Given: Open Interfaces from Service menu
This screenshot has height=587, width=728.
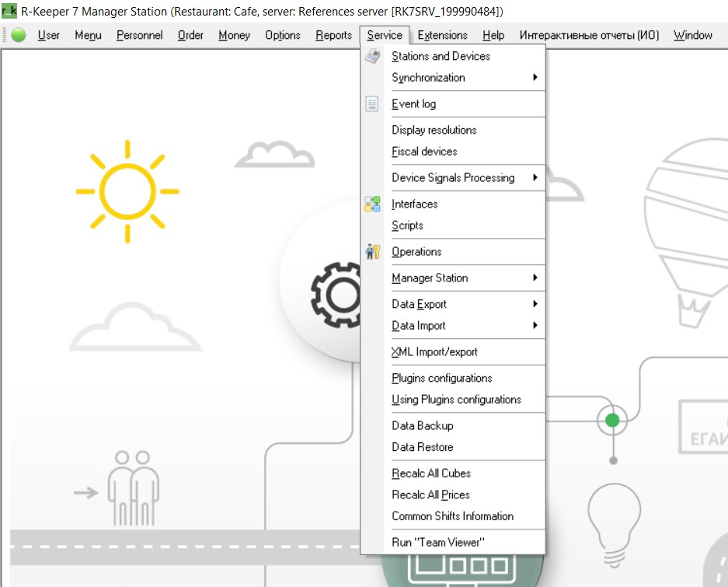Looking at the screenshot, I should [x=453, y=204].
